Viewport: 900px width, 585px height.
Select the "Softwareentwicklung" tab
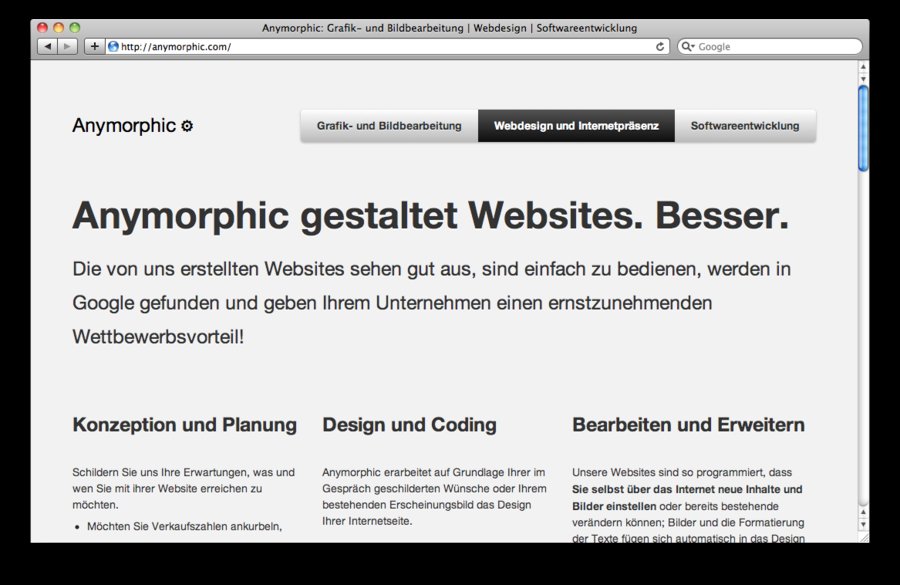coord(745,126)
